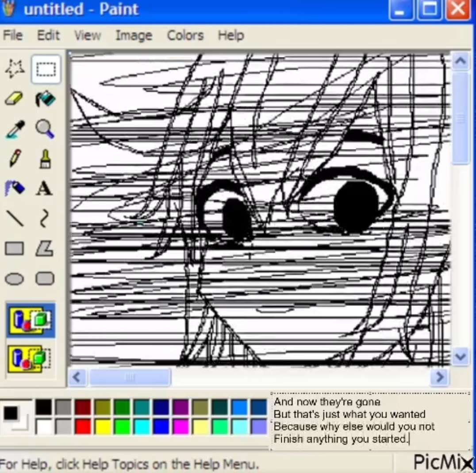476x473 pixels.
Task: Click text 'Finish anything you started.'
Action: coord(341,439)
